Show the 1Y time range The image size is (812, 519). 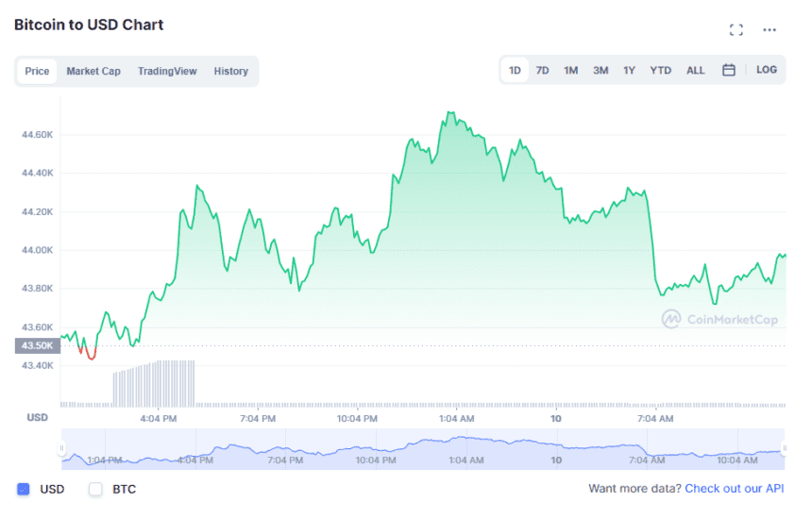(629, 70)
